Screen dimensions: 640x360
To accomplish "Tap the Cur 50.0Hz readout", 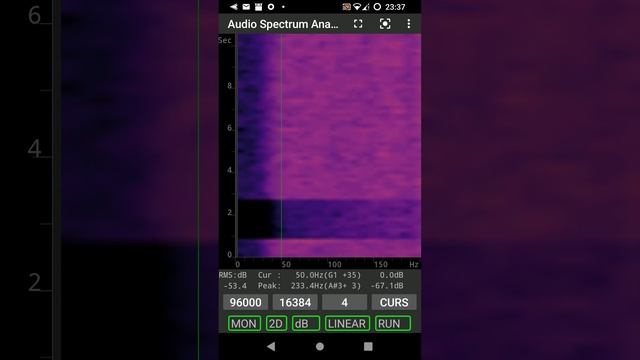I will [309, 276].
